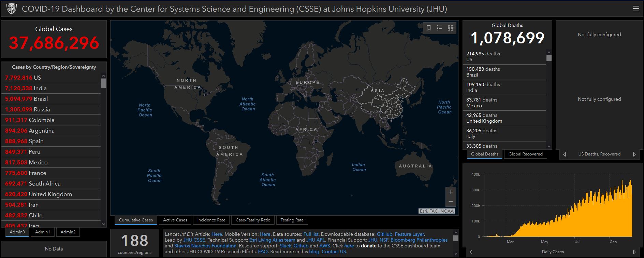This screenshot has height=258, width=644.
Task: Switch to Testing Rate map tab
Action: click(x=292, y=220)
